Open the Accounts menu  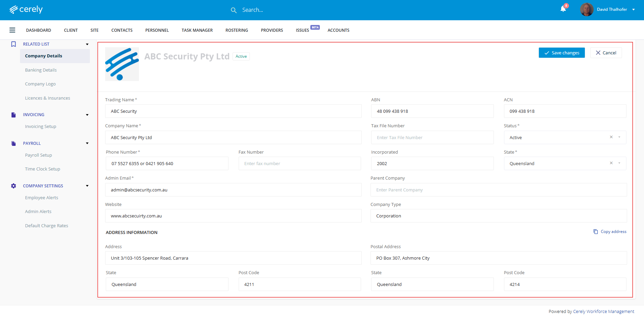[338, 30]
